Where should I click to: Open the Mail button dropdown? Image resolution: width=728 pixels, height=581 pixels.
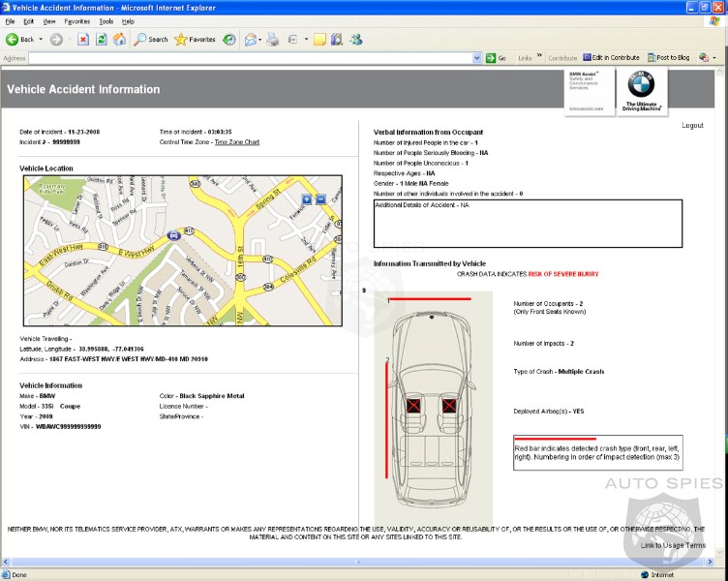[261, 40]
